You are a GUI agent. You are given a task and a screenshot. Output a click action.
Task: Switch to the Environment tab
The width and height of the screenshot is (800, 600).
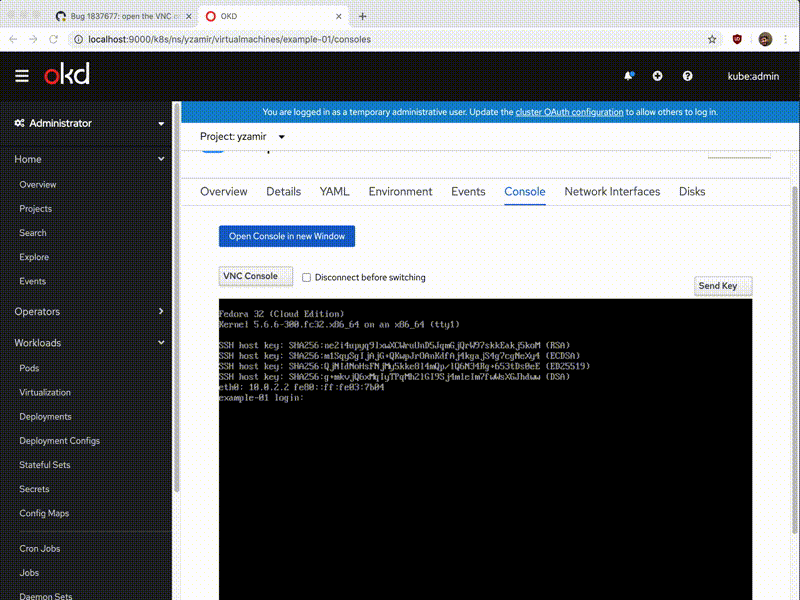[400, 192]
